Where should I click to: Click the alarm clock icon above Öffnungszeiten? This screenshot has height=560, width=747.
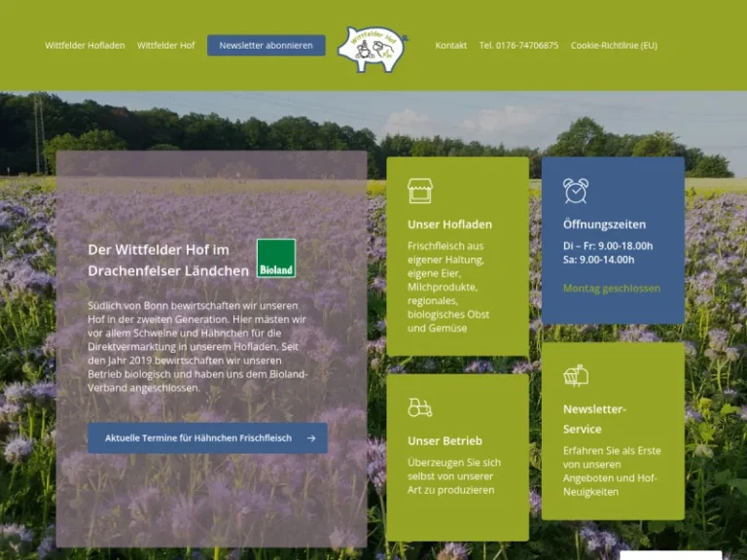coord(576,191)
